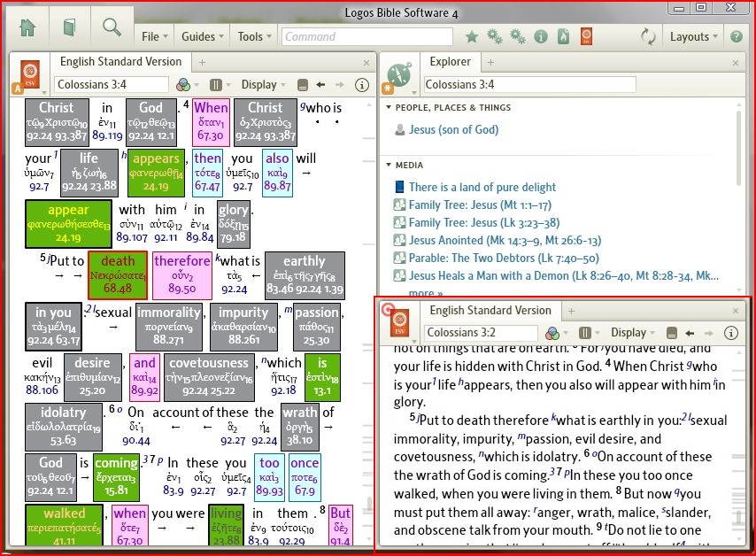Viewport: 756px width, 556px height.
Task: Open Family Tree: Jesus (Lk 3:23–38)
Action: [x=484, y=223]
